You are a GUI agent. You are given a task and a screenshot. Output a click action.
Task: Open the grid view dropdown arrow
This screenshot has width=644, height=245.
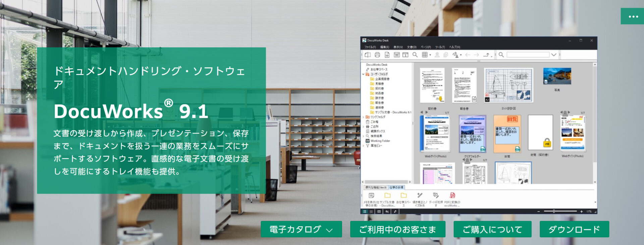(x=430, y=55)
